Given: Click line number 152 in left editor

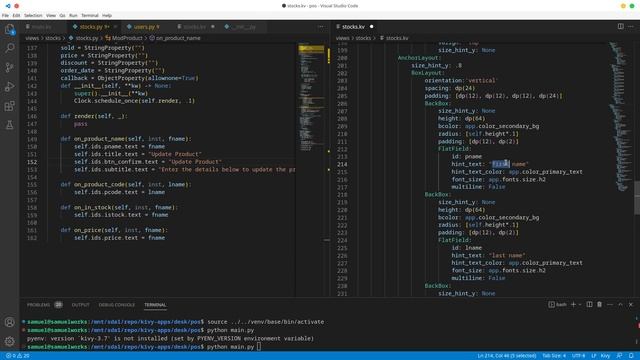Looking at the screenshot, I should click(x=32, y=162).
